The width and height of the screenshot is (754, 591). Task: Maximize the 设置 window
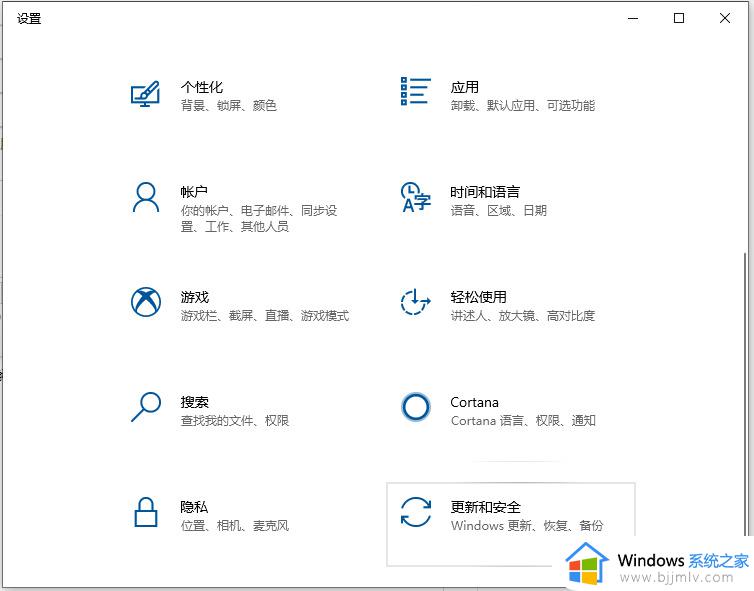[679, 18]
